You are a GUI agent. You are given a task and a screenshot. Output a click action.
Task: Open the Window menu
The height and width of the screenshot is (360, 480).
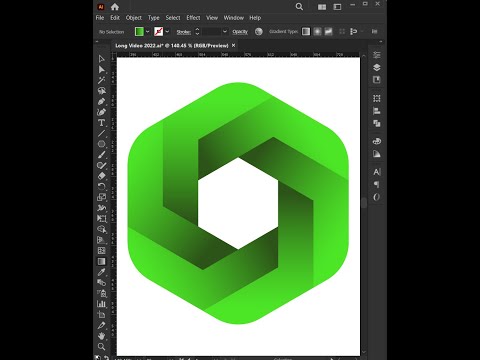(234, 18)
